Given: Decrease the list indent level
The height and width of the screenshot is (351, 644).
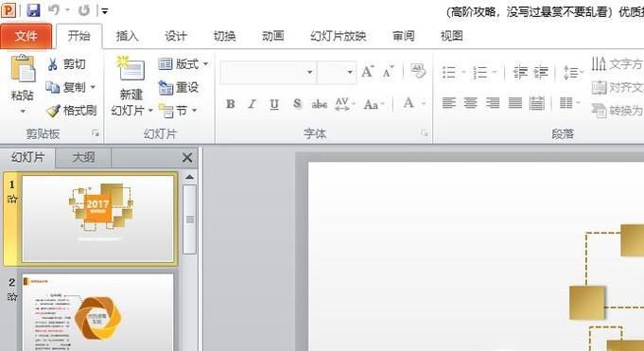Looking at the screenshot, I should 520,72.
